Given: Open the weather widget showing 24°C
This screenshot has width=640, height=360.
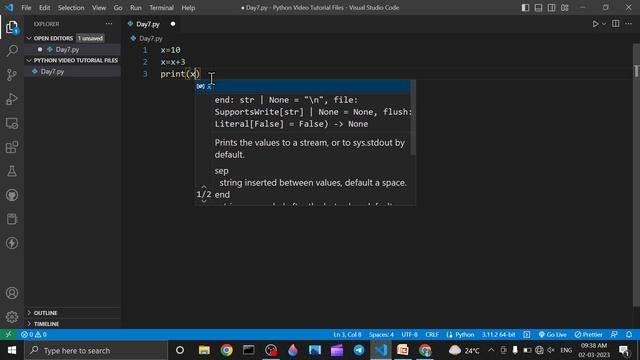Looking at the screenshot, I should click(x=464, y=350).
